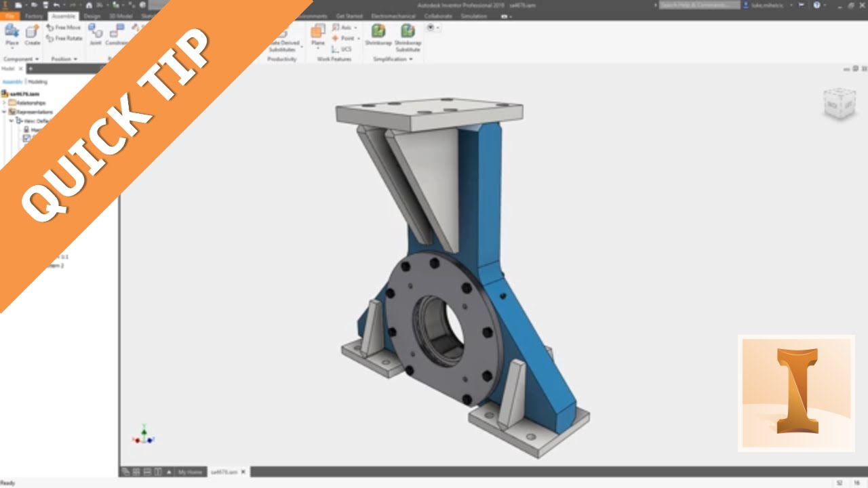Collapse the View: Default node
Viewport: 868px width, 488px height.
(x=12, y=121)
